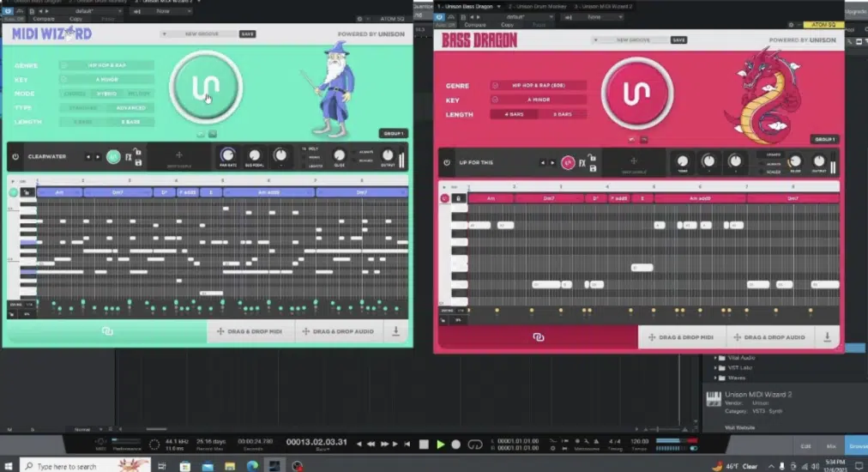Go to next Clearwater preset
This screenshot has width=868, height=472.
98,157
